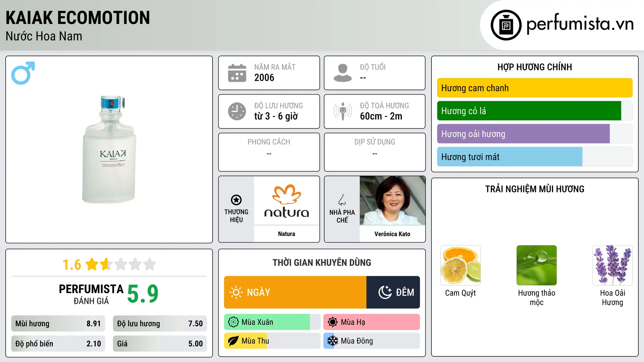Click the 60cm - 2m sillage value
Image resolution: width=644 pixels, height=362 pixels.
(381, 116)
